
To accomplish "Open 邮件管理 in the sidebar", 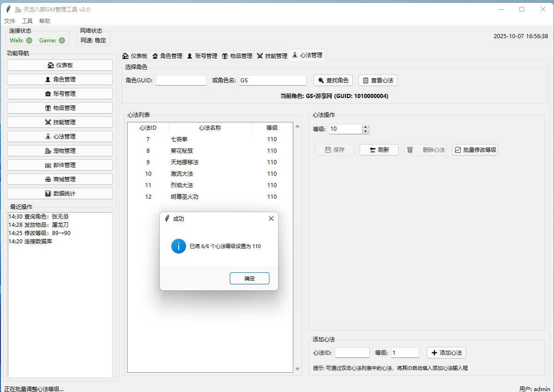I will click(x=60, y=165).
